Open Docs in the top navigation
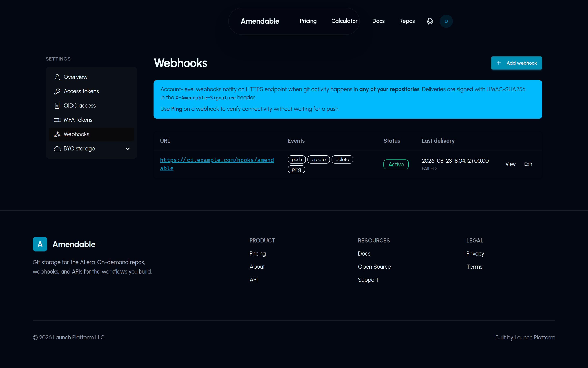Screen dimensions: 588x368 pos(378,21)
